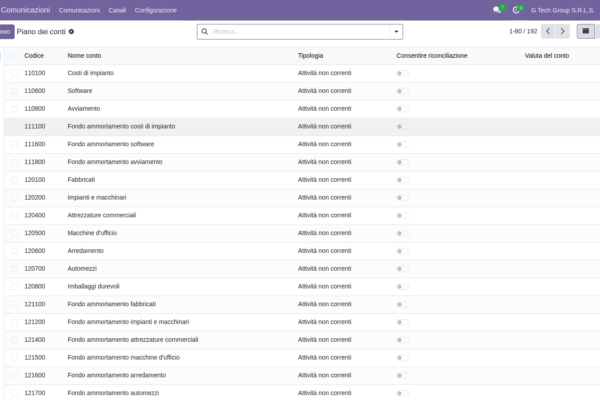Open the conversations chat icon

(x=497, y=10)
